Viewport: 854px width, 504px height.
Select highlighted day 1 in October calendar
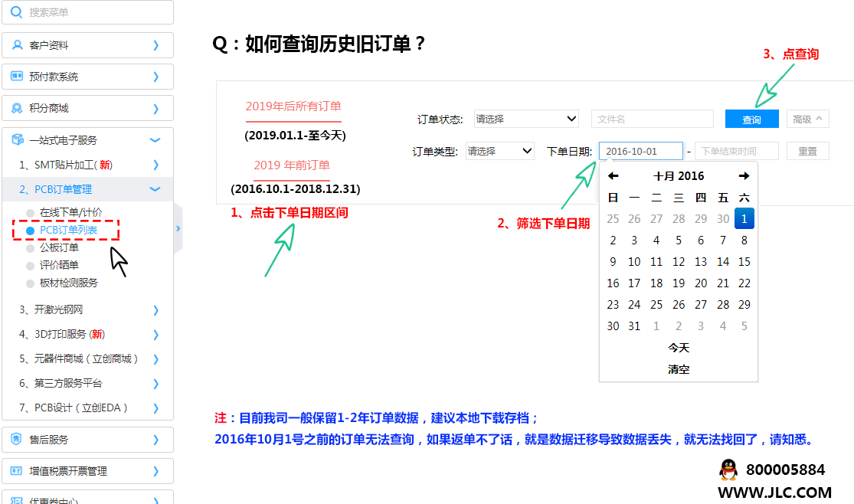click(744, 218)
